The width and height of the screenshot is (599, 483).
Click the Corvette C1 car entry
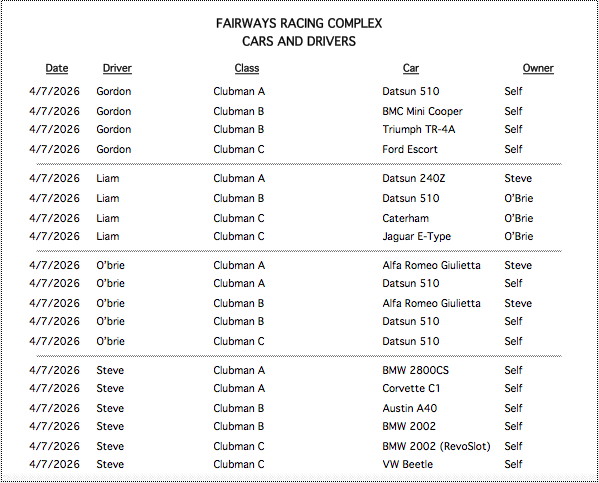(411, 388)
